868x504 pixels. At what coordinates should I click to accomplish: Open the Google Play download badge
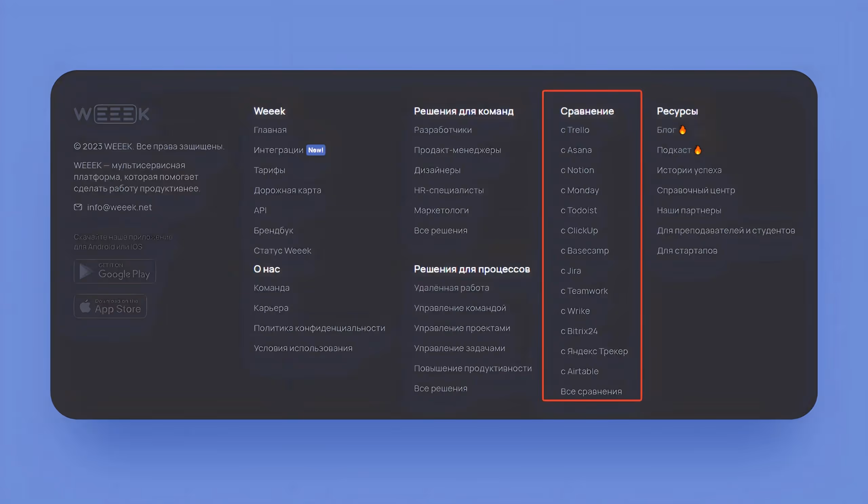115,271
